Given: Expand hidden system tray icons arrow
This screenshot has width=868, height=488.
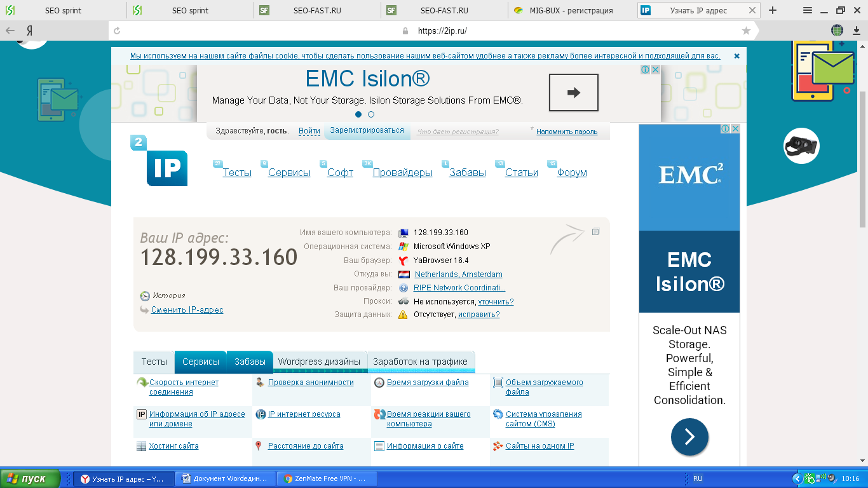Looking at the screenshot, I should tap(797, 478).
